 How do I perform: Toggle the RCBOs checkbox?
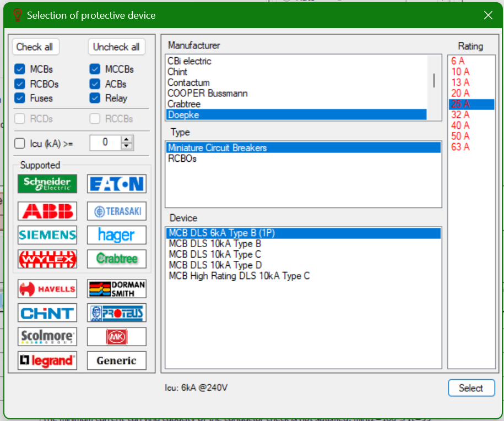(20, 84)
